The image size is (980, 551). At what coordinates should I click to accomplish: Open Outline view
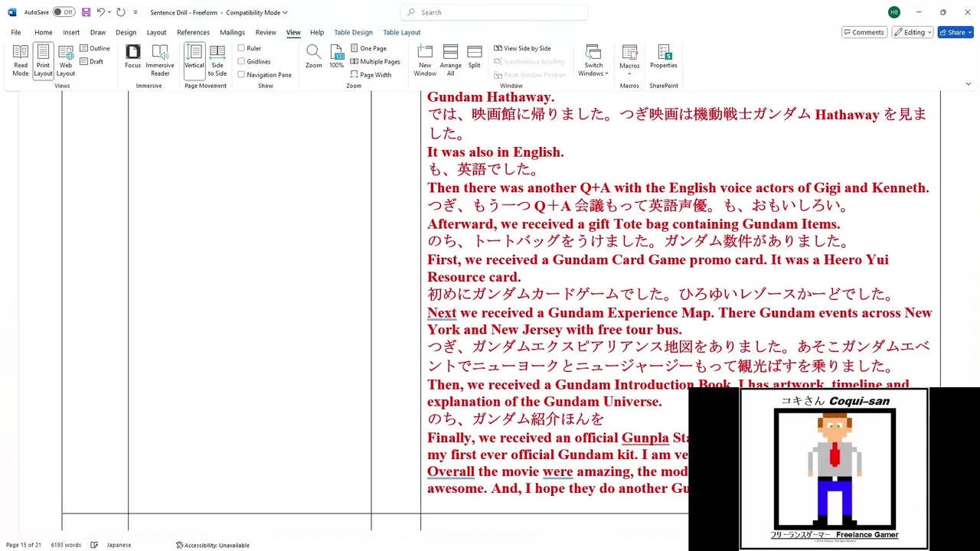click(95, 48)
